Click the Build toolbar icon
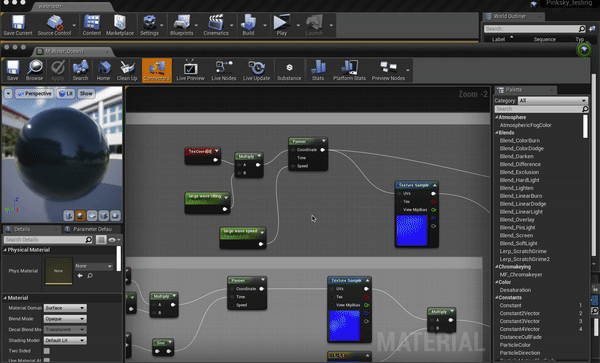 click(248, 25)
